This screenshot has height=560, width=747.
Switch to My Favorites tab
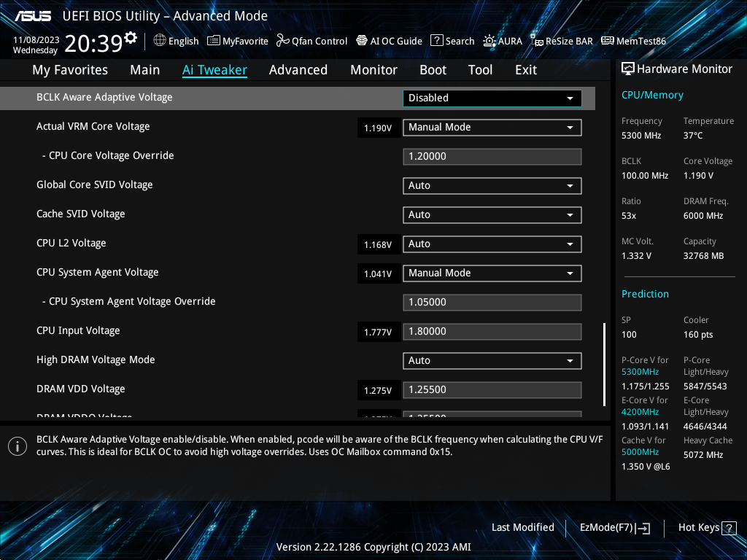[x=70, y=70]
